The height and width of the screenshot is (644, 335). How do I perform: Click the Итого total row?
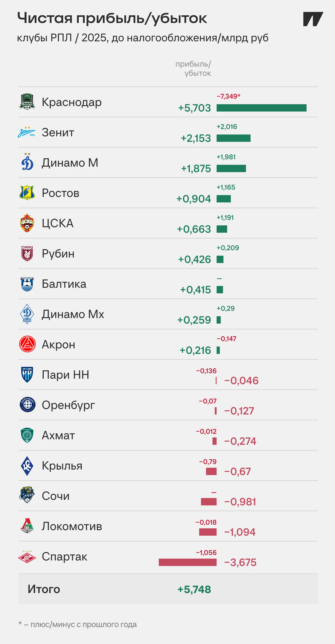[168, 589]
